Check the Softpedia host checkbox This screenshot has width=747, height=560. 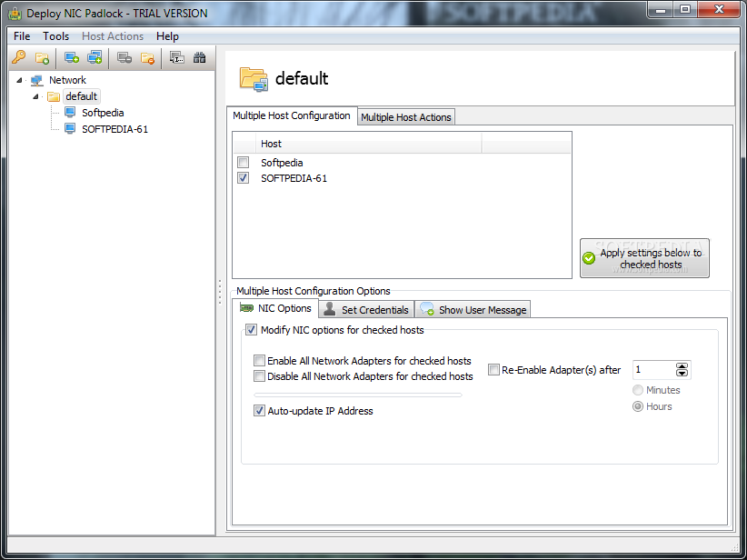pos(243,163)
